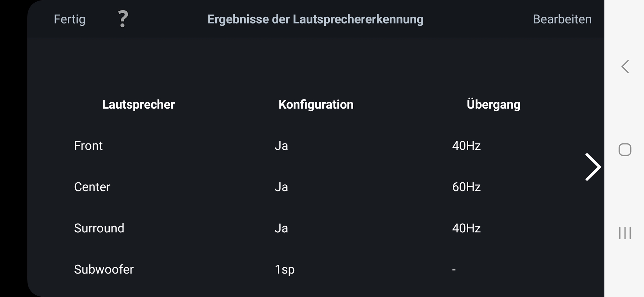
Task: Select the Front speaker row label
Action: click(88, 146)
